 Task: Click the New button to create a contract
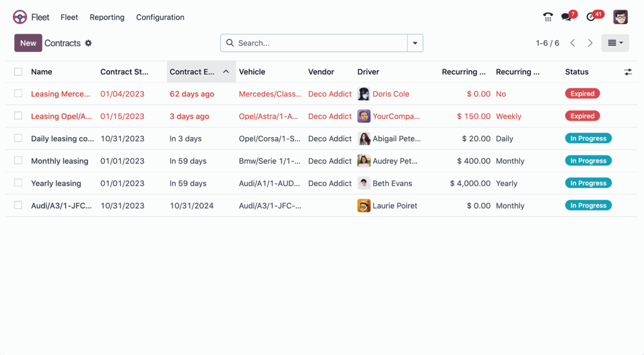(28, 43)
